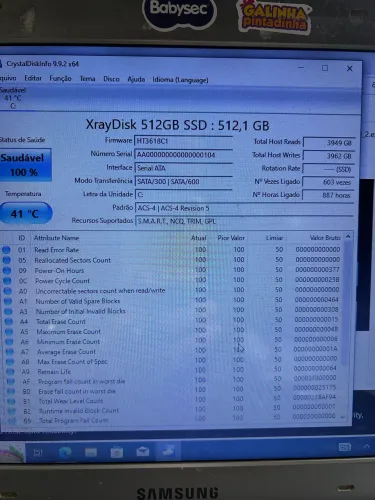The height and width of the screenshot is (500, 375).
Task: Open the Editar menu
Action: 33,78
